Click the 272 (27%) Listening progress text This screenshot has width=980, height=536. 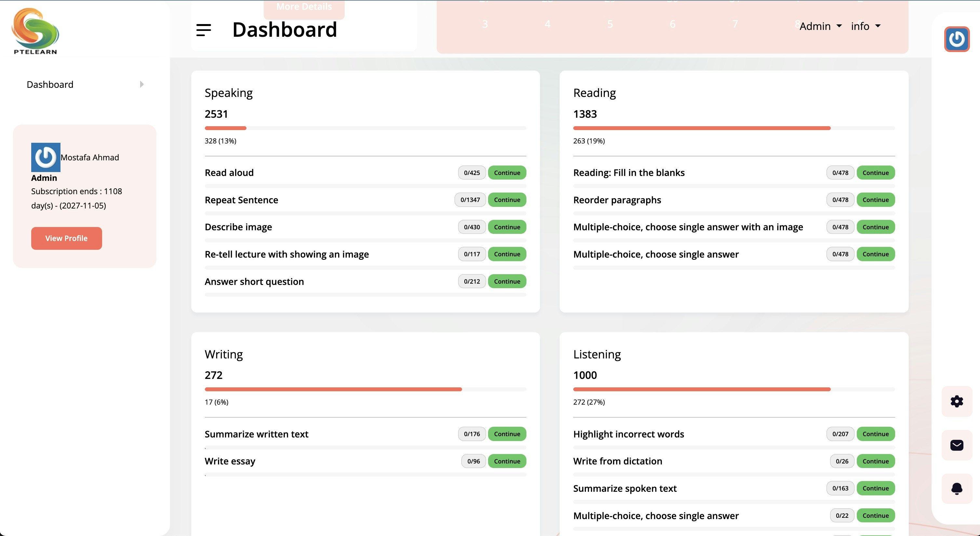[x=589, y=402]
